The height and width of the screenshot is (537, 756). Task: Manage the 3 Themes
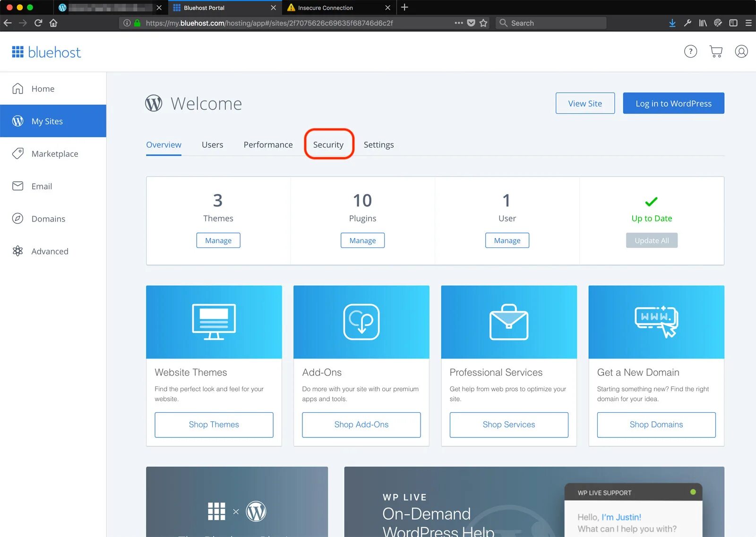218,240
